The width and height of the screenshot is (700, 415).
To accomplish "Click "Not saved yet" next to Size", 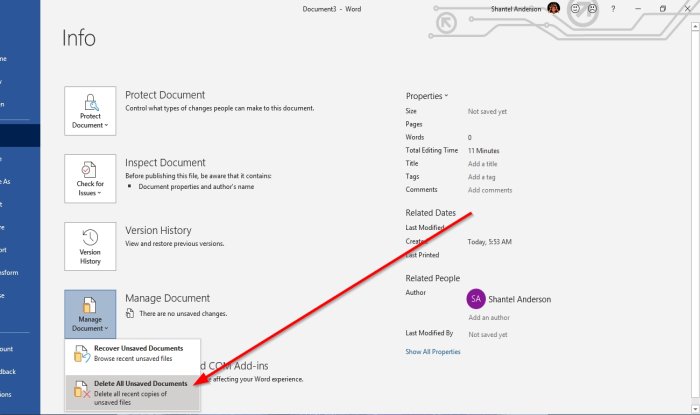I will pos(487,112).
